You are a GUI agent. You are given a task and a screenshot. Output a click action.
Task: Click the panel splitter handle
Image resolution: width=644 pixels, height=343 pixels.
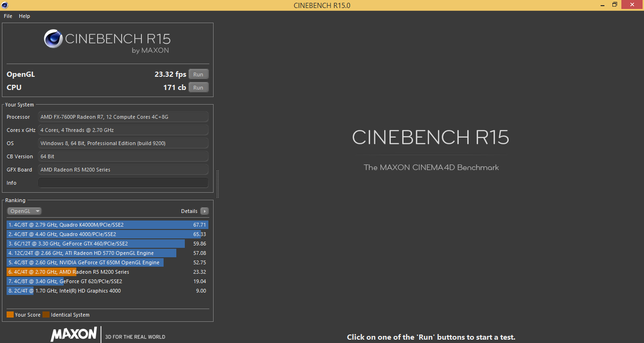(217, 184)
